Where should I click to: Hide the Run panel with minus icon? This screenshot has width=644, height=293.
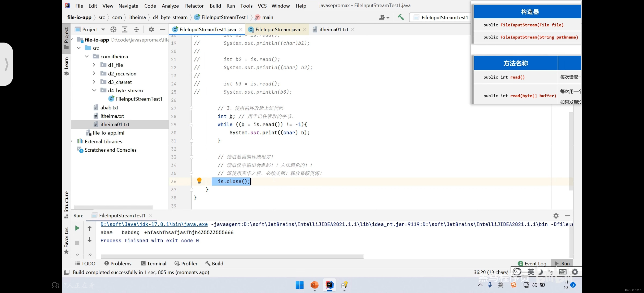568,216
